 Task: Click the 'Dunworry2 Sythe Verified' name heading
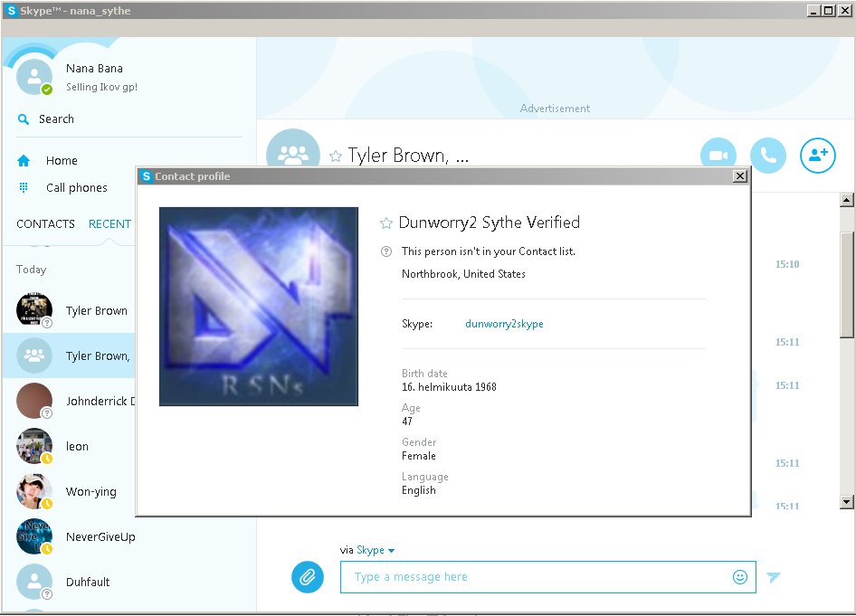(x=490, y=223)
